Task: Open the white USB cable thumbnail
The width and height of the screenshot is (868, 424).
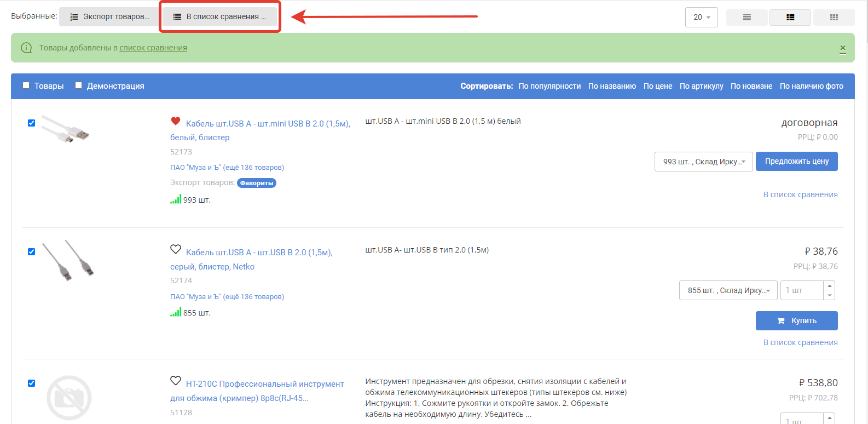Action: click(x=66, y=129)
